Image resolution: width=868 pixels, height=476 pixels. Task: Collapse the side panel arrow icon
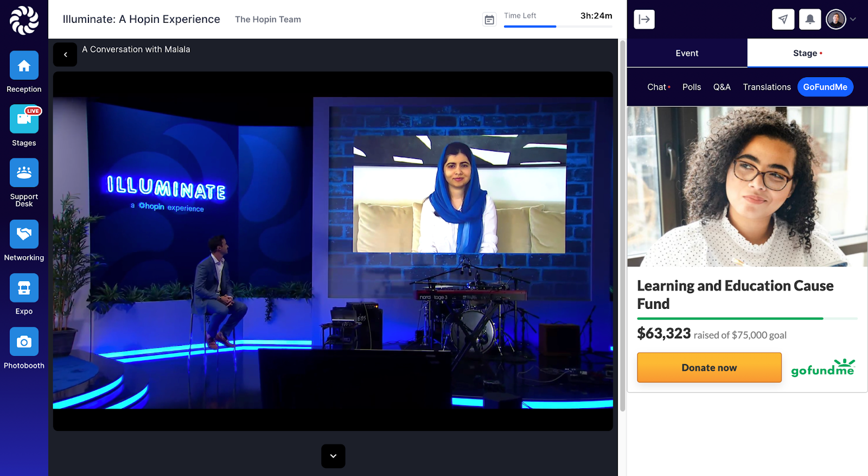[644, 20]
